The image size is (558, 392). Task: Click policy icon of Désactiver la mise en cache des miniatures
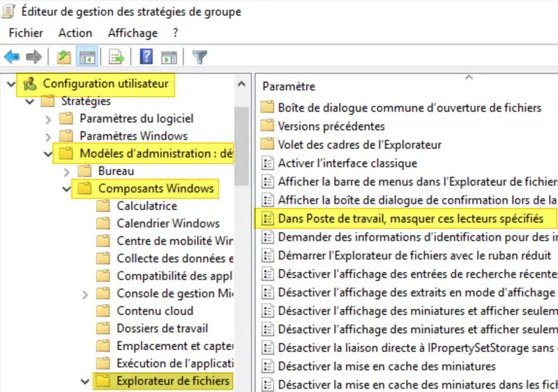(x=268, y=366)
